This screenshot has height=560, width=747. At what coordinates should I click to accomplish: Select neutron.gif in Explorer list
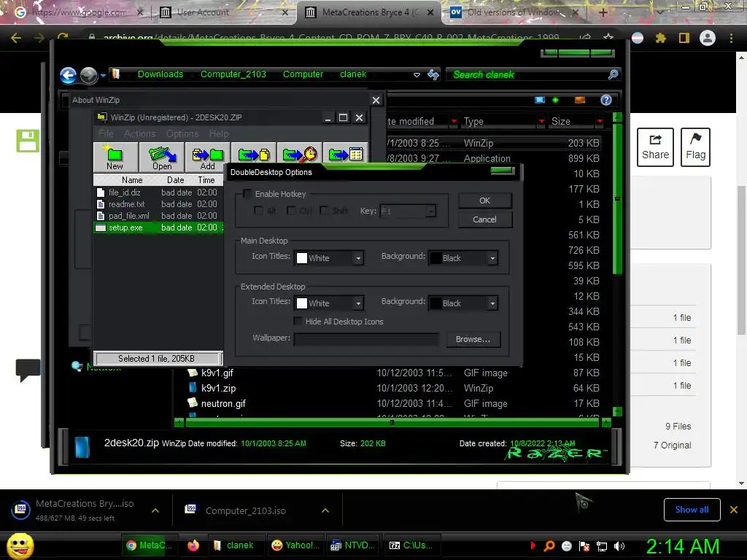[x=223, y=404]
